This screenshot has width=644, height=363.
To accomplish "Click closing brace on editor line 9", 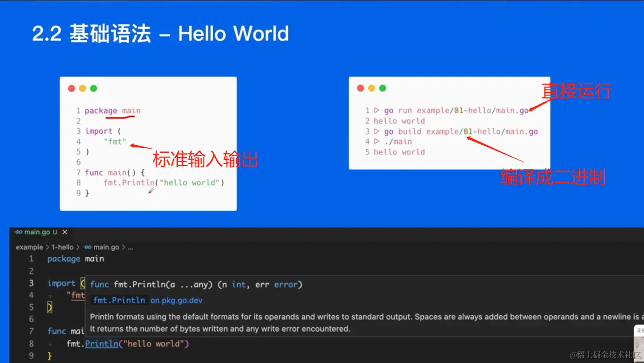I will [50, 356].
